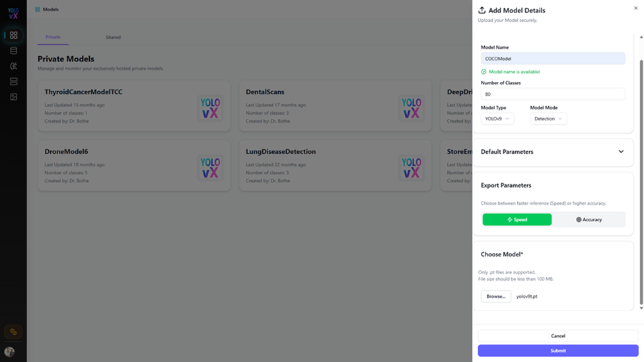644x362 pixels.
Task: Click 'Number of classes: 1' on ThyroidCancerModelTCC
Action: (65, 114)
